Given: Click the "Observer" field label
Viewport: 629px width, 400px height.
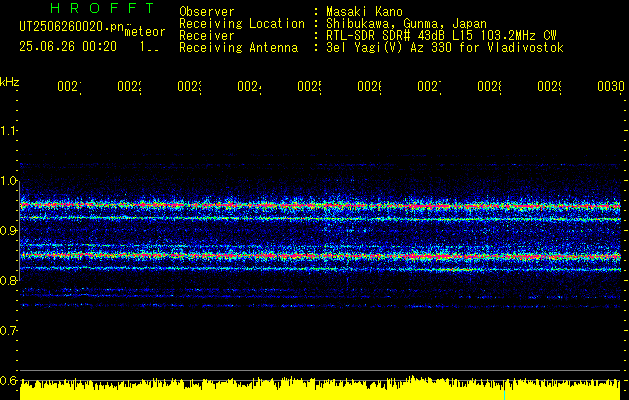Looking at the screenshot, I should coord(207,11).
